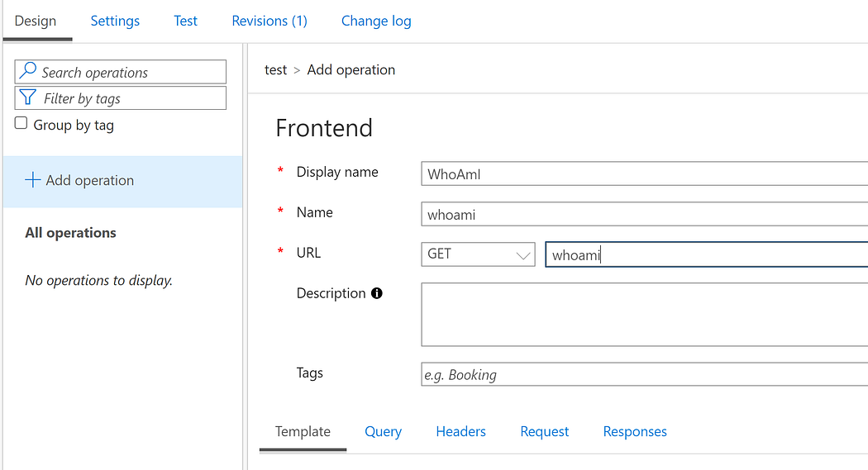Screen dimensions: 868x470
Task: Open the Headers tab
Action: pyautogui.click(x=460, y=431)
